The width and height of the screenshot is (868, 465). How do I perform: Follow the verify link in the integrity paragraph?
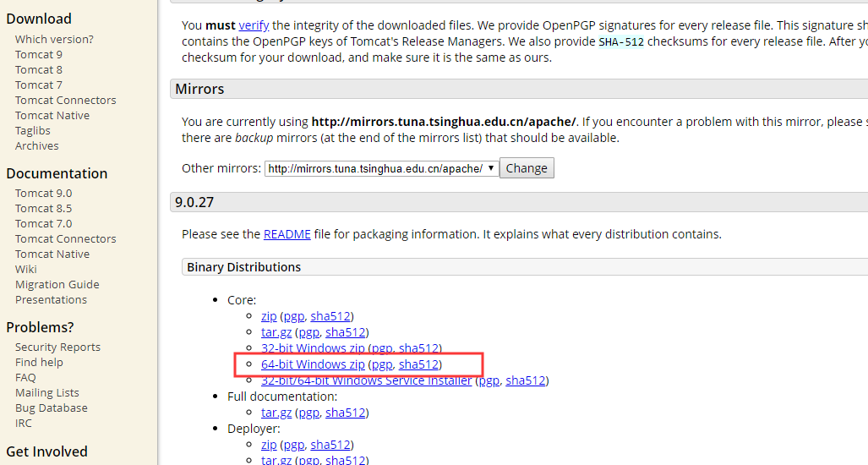tap(254, 25)
